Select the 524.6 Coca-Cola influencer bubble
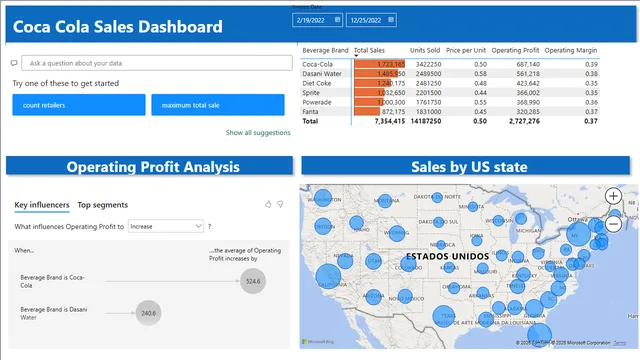This screenshot has height=360, width=640. (253, 281)
